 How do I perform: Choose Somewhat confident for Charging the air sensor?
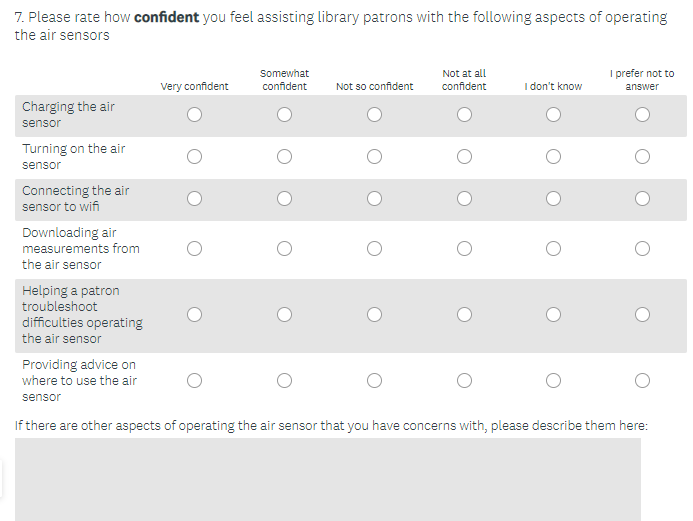[x=285, y=115]
